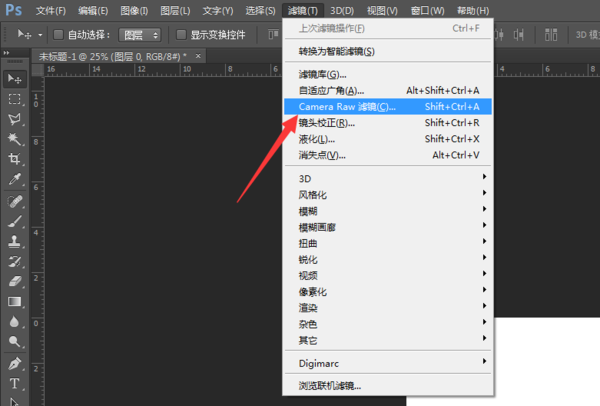The height and width of the screenshot is (406, 600).
Task: Select the Eraser tool
Action: (x=15, y=282)
